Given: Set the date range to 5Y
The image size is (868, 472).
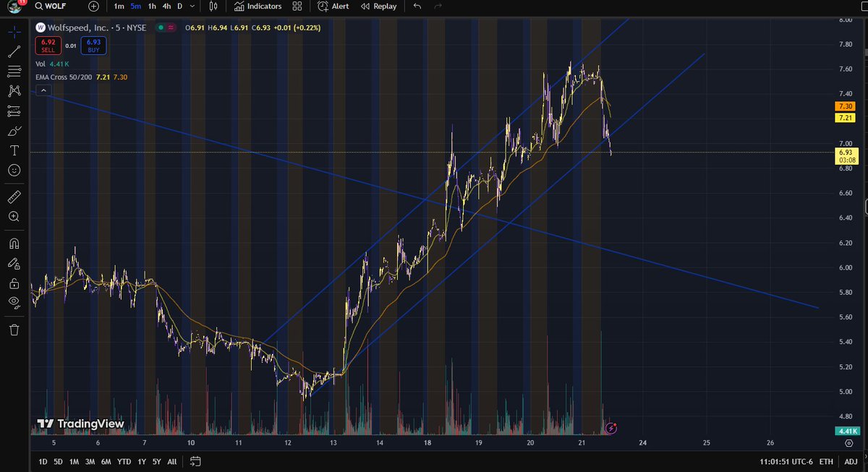Looking at the screenshot, I should [156, 461].
